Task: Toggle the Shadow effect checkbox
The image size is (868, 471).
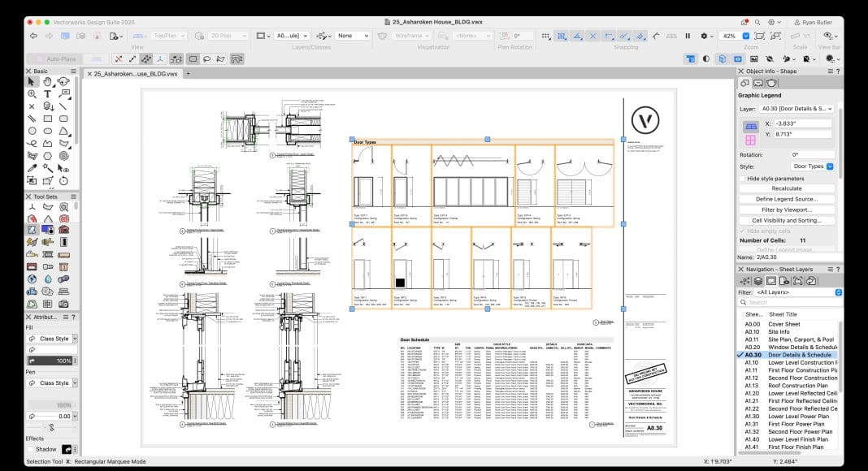Action: (x=31, y=449)
